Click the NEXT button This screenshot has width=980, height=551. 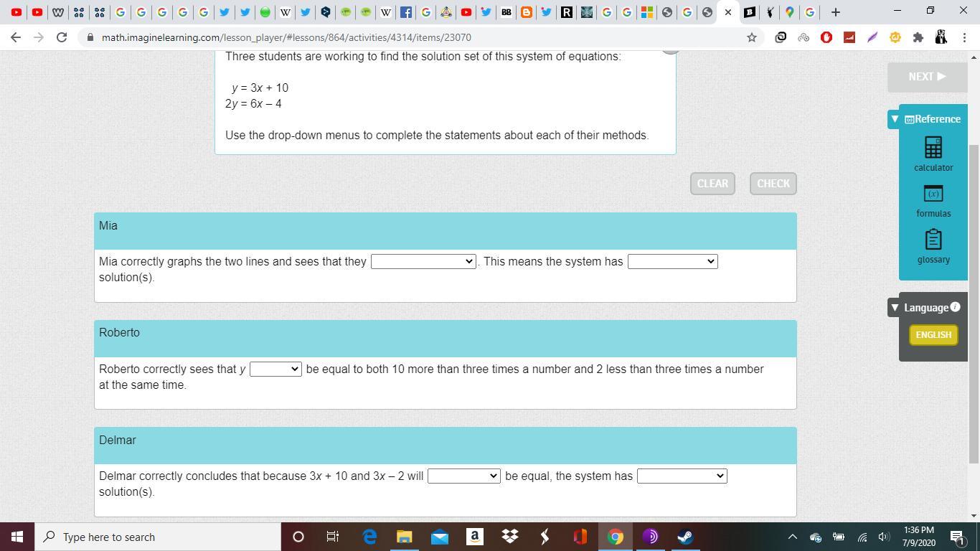tap(928, 77)
